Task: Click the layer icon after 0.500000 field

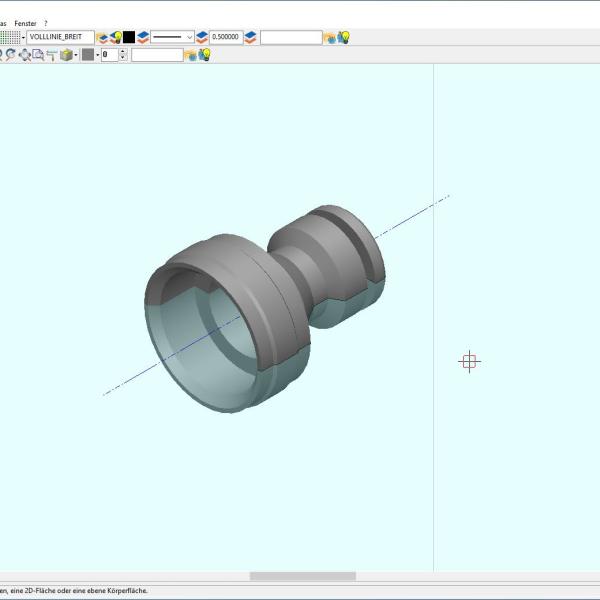Action: tap(250, 38)
